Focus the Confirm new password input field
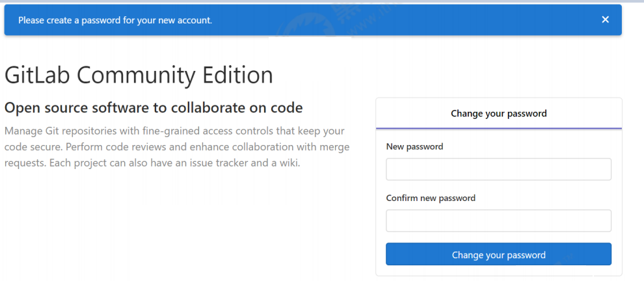 498,220
